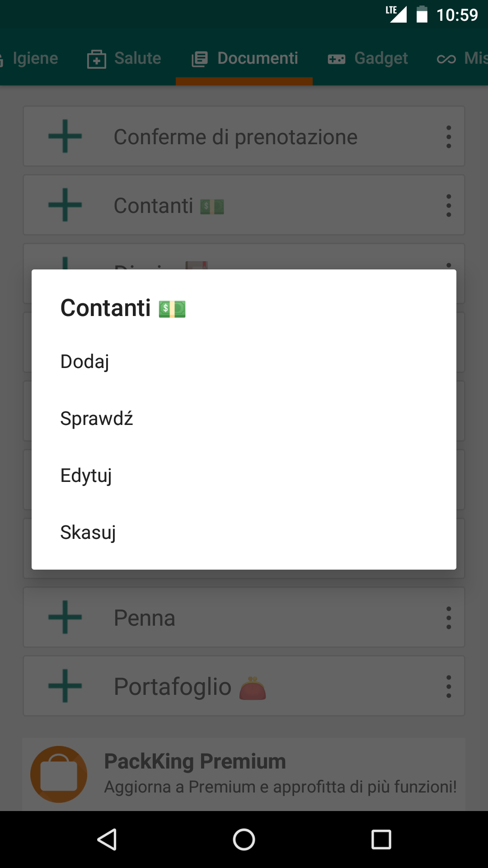The width and height of the screenshot is (488, 868).
Task: Tap the plus icon next to Portafoglio
Action: coord(65,686)
